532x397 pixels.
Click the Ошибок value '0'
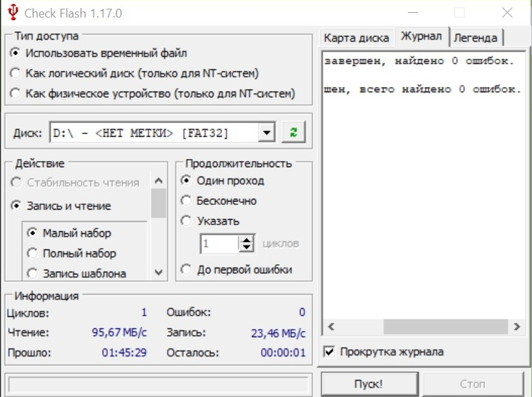(x=302, y=312)
